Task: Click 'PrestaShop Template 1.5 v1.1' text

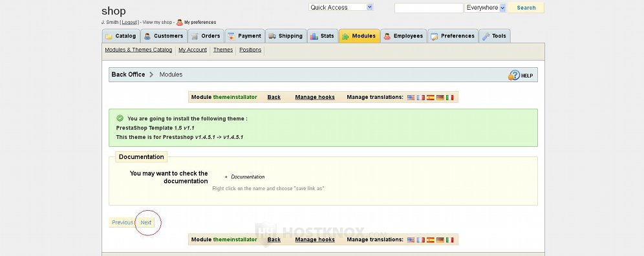Action: point(155,128)
